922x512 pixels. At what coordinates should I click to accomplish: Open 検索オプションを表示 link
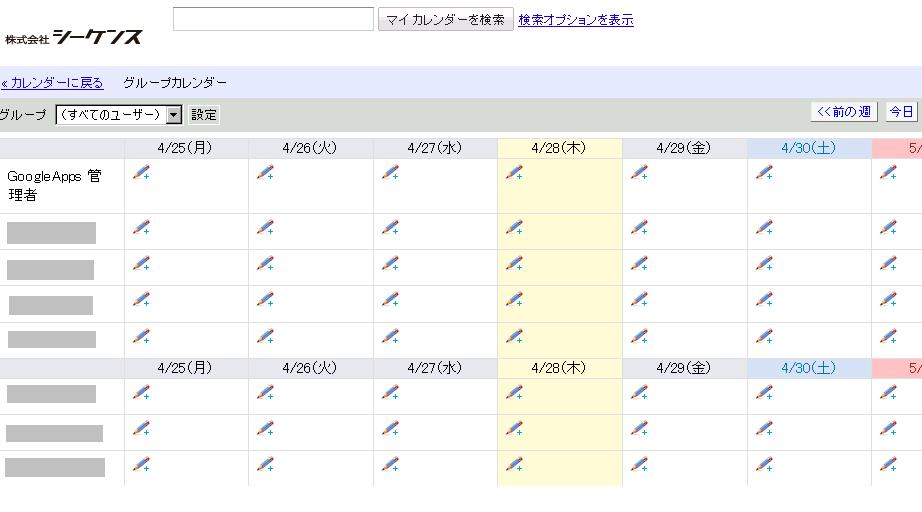[x=575, y=20]
